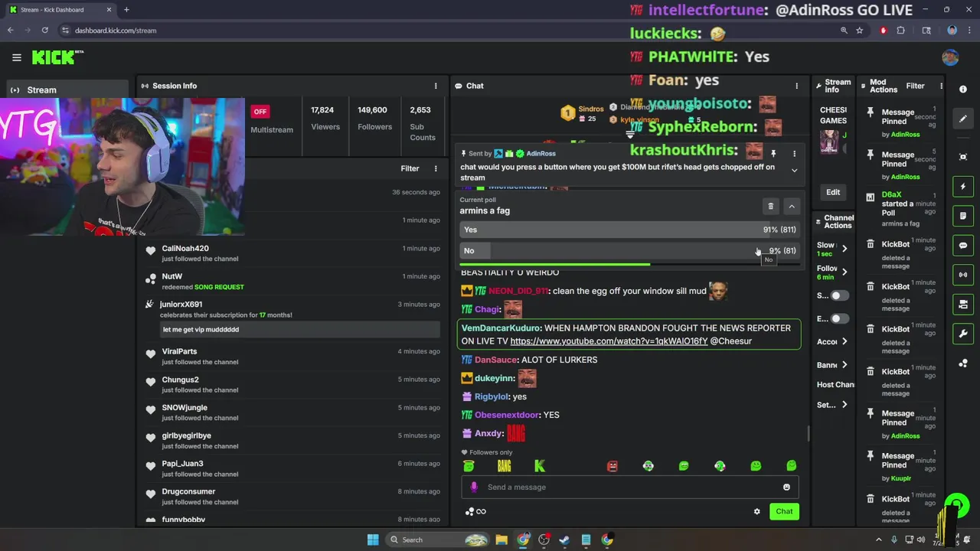980x551 pixels.
Task: Click the chat scrollbar
Action: 808,434
